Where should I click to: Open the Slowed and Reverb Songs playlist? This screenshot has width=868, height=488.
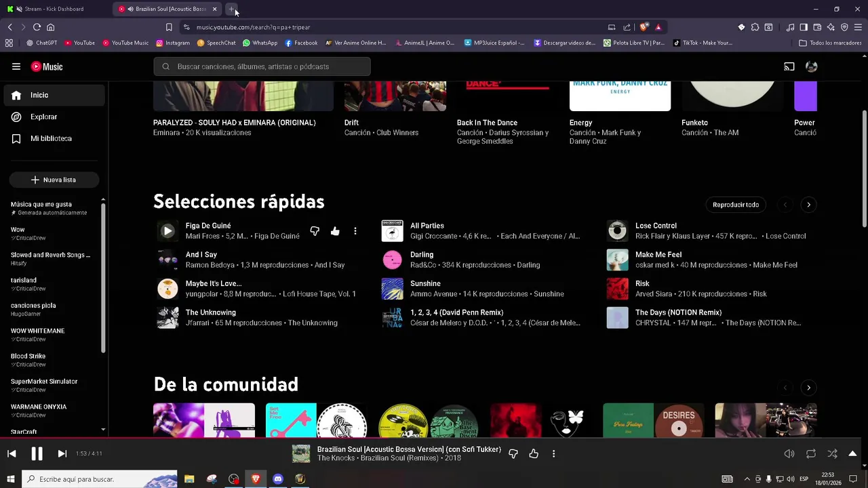click(x=51, y=258)
